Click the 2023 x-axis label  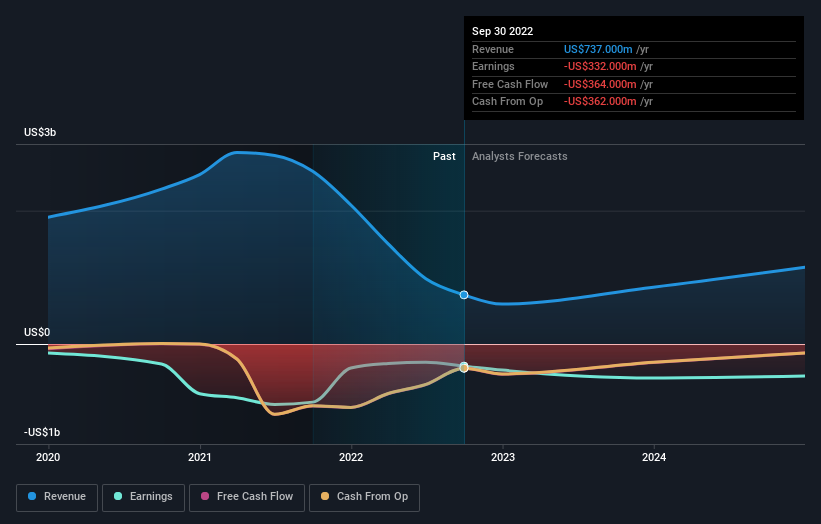coord(503,457)
